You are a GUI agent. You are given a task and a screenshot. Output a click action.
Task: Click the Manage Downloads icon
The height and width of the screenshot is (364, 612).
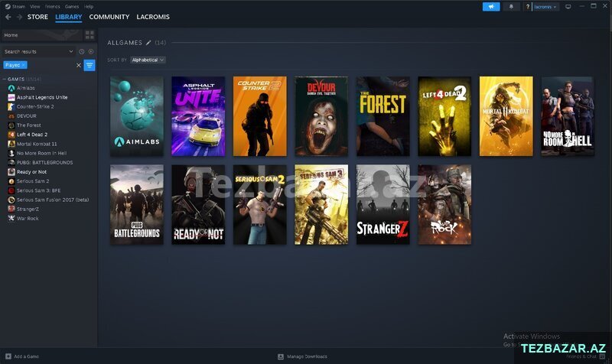[281, 356]
